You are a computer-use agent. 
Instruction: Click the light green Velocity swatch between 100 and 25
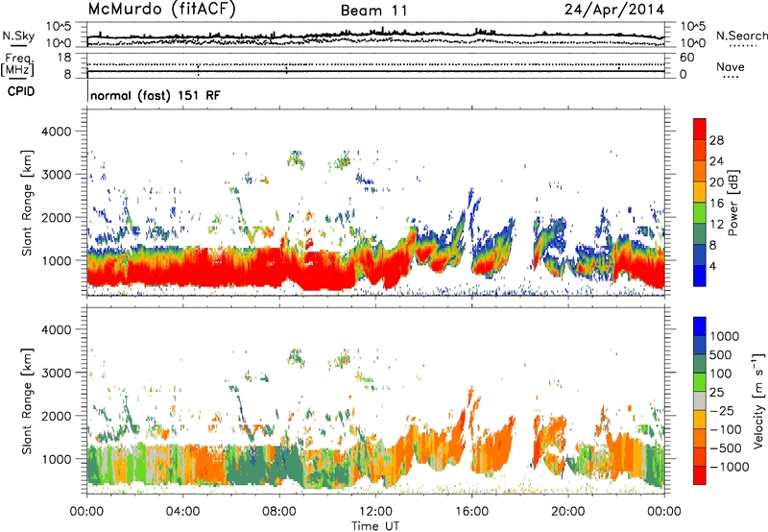click(700, 382)
